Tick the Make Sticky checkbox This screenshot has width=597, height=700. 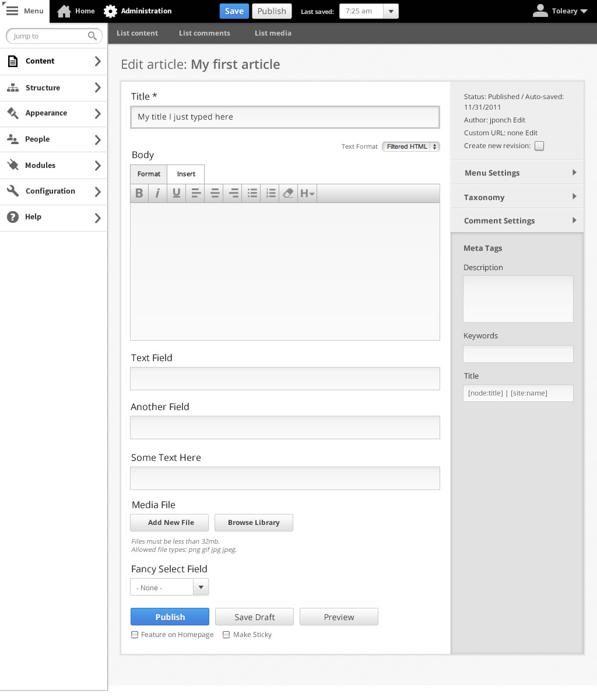tap(226, 635)
